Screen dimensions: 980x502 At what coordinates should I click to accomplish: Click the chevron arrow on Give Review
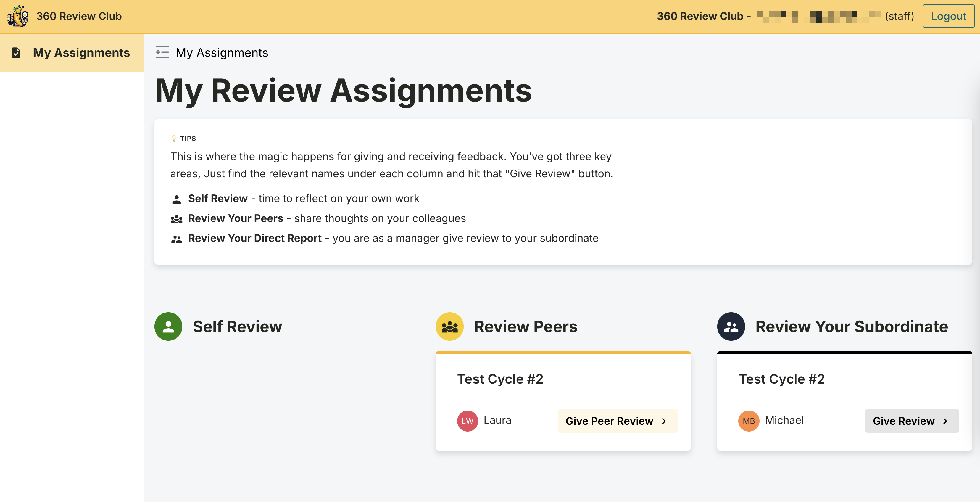tap(945, 421)
